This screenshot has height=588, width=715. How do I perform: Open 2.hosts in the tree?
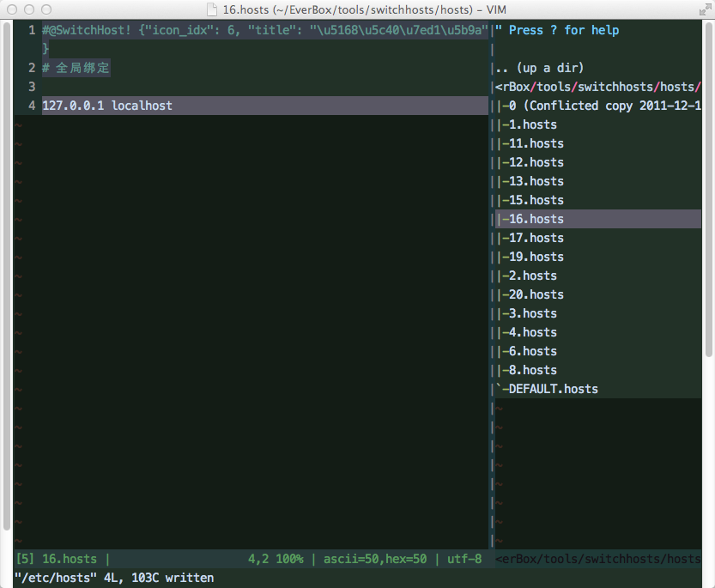(x=532, y=276)
